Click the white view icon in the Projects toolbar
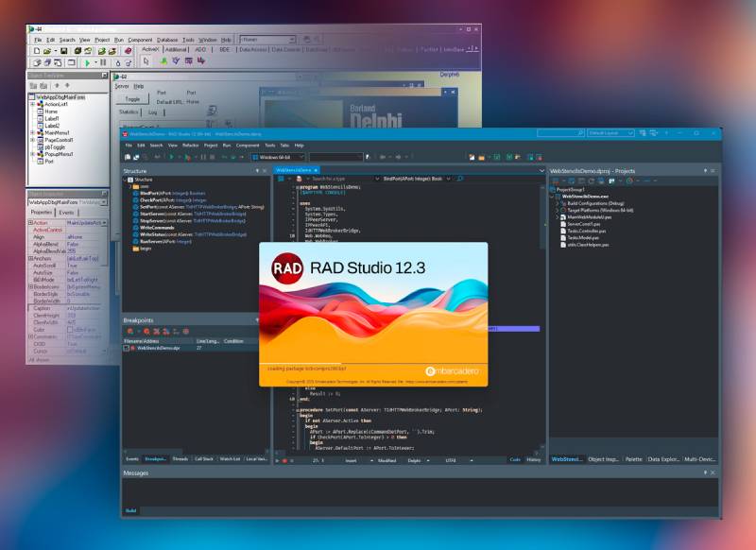This screenshot has width=756, height=550. pyautogui.click(x=611, y=181)
